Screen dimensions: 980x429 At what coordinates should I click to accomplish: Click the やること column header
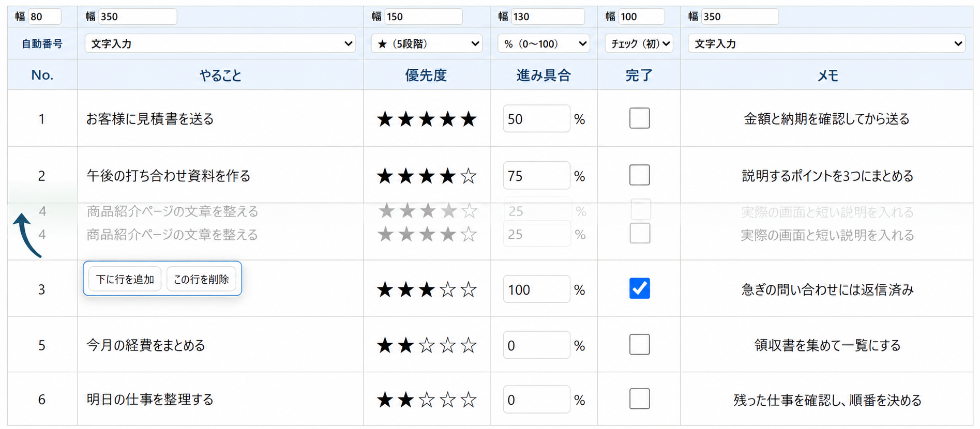(220, 75)
